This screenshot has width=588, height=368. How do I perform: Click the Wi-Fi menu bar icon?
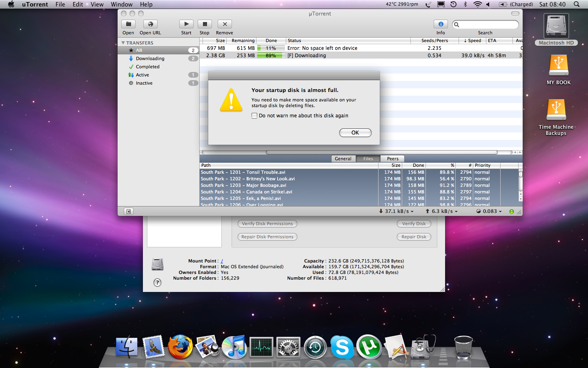tap(477, 4)
